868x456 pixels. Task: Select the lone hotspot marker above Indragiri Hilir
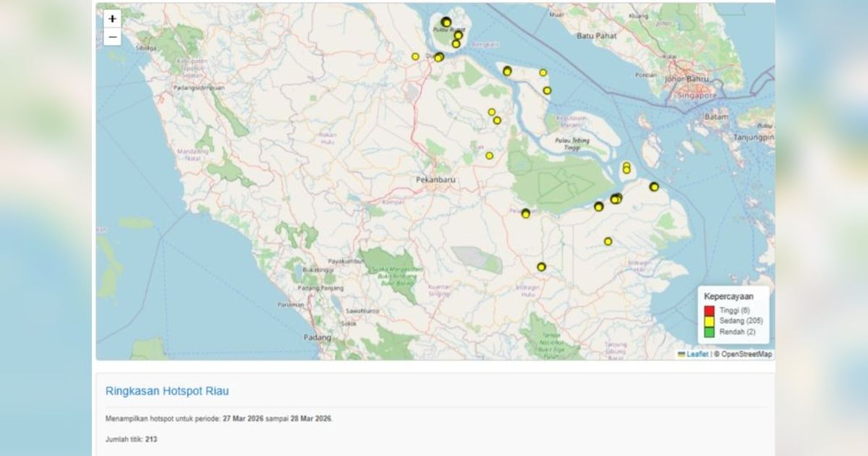coord(608,241)
